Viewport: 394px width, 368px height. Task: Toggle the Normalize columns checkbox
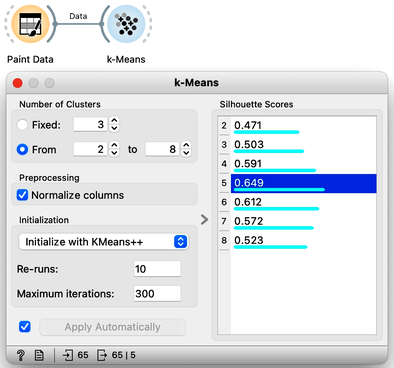(22, 195)
